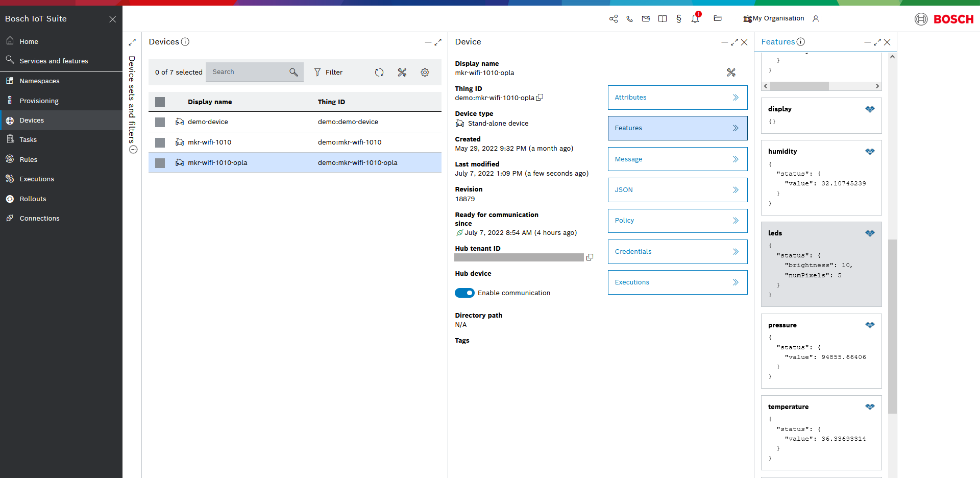Viewport: 980px width, 478px height.
Task: Toggle the select-all devices checkbox
Action: 160,102
